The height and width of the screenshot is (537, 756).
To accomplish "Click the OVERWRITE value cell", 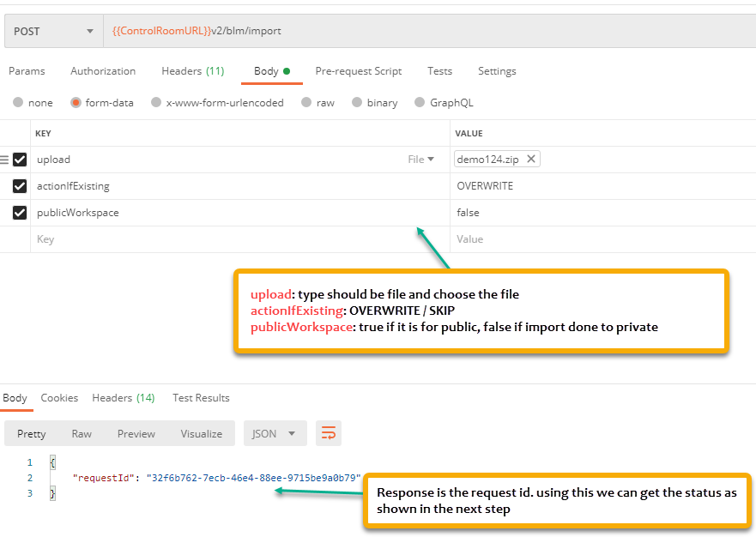I will tap(603, 186).
